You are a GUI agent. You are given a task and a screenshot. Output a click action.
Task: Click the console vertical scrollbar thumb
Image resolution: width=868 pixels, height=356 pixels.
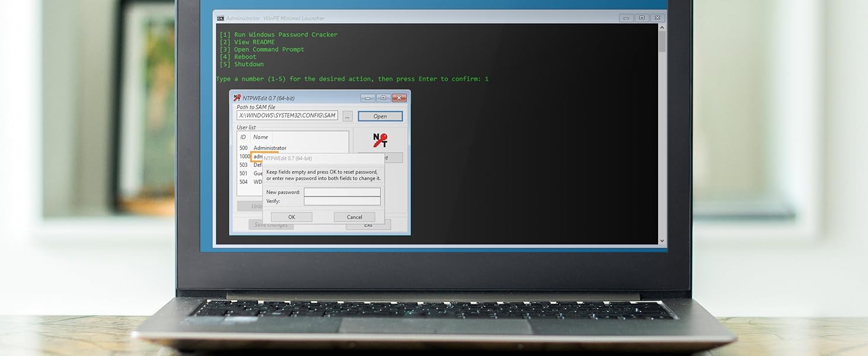(x=662, y=41)
